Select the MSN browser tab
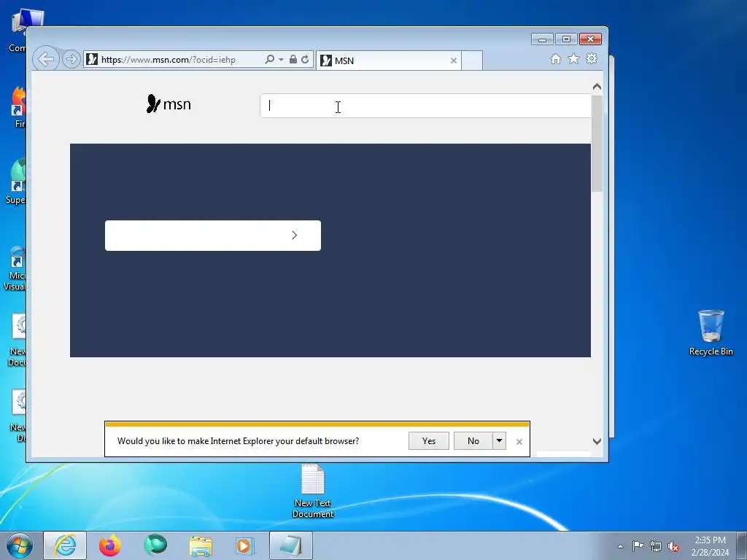The image size is (747, 560). pyautogui.click(x=388, y=61)
